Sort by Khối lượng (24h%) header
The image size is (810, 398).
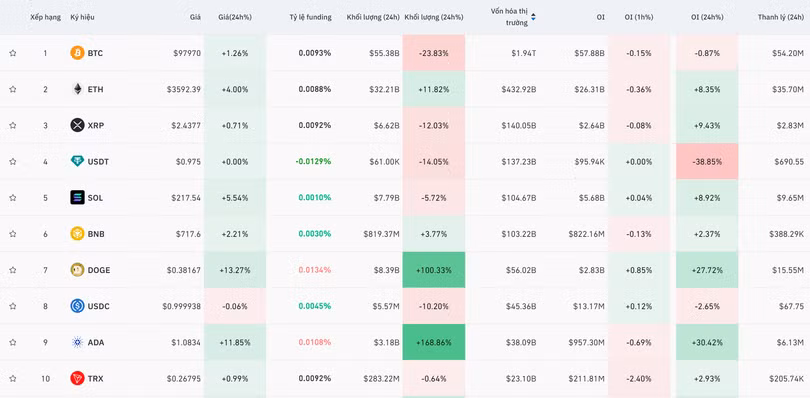coord(434,17)
